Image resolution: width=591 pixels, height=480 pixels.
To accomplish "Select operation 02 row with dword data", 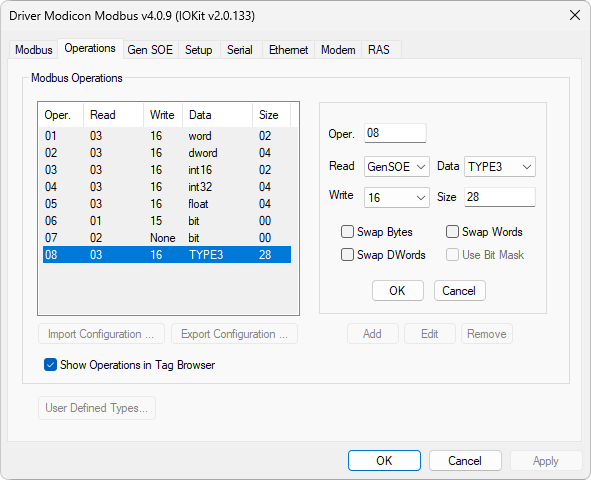I will (167, 153).
